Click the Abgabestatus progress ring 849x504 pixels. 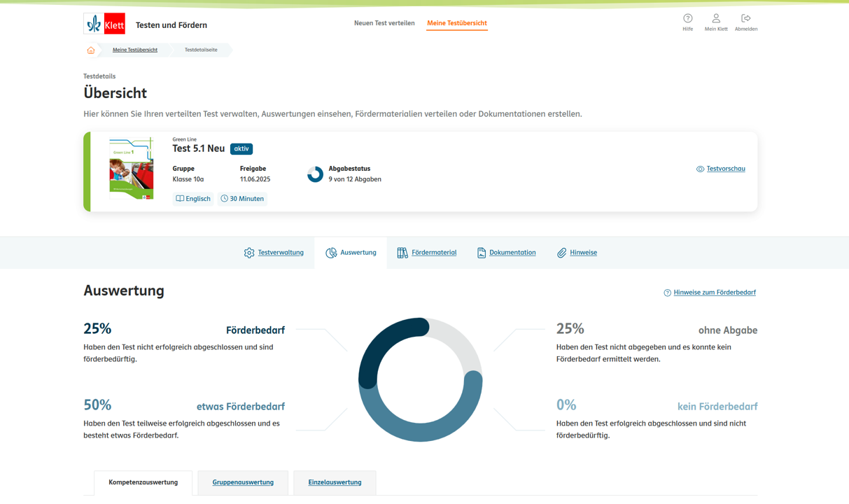pyautogui.click(x=315, y=174)
